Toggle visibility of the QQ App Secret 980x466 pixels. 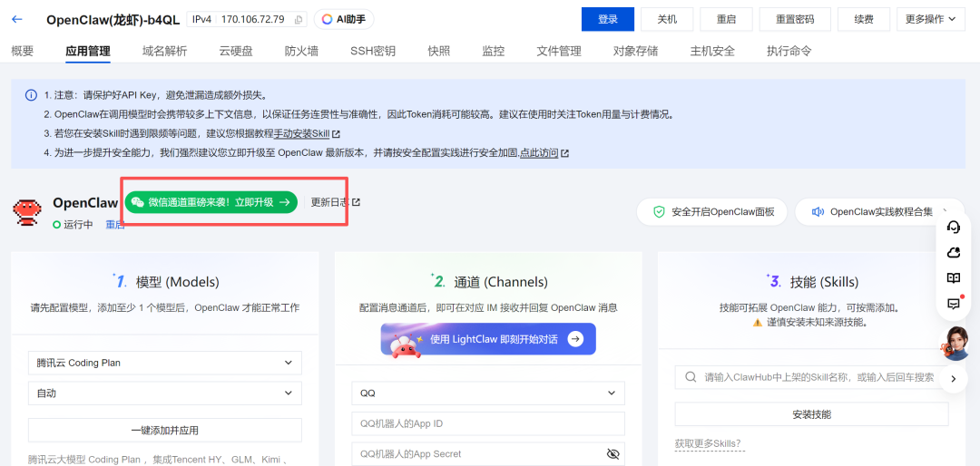[x=612, y=453]
